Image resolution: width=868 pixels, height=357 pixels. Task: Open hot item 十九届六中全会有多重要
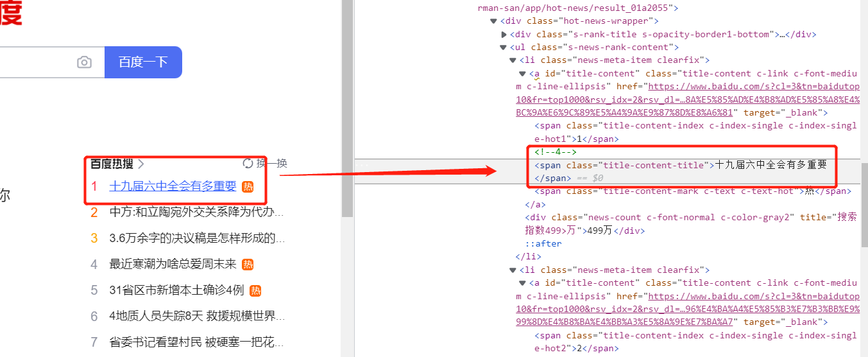click(173, 186)
